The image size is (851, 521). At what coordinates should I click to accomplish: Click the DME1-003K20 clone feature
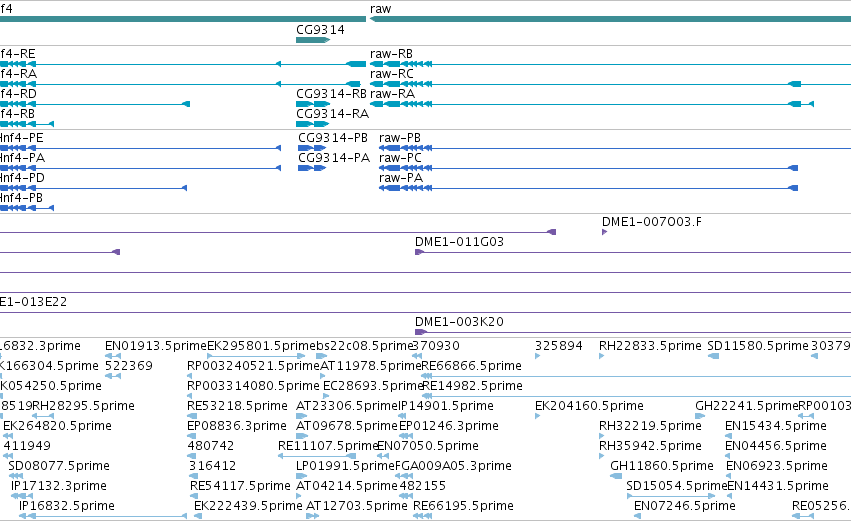[633, 332]
